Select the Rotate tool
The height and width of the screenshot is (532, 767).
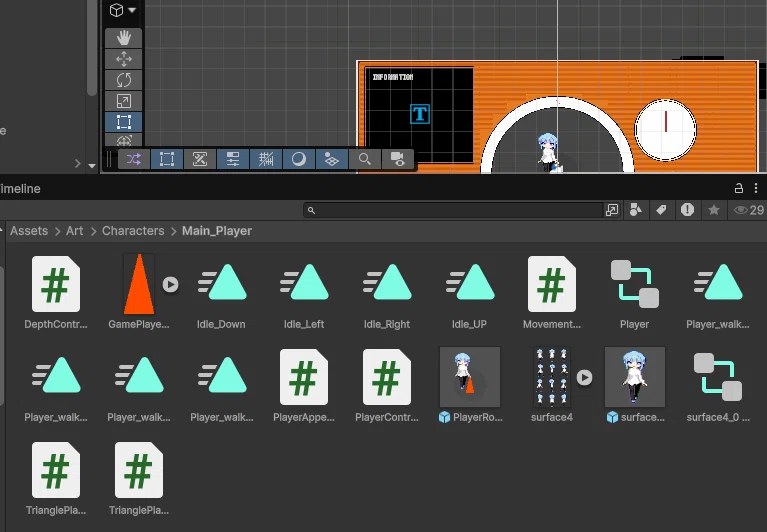(x=123, y=80)
